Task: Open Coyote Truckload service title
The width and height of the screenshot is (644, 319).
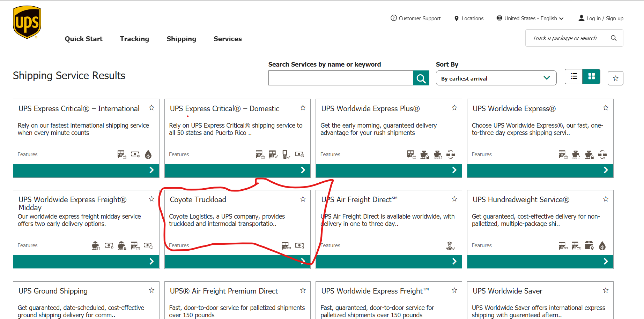Action: click(x=198, y=199)
